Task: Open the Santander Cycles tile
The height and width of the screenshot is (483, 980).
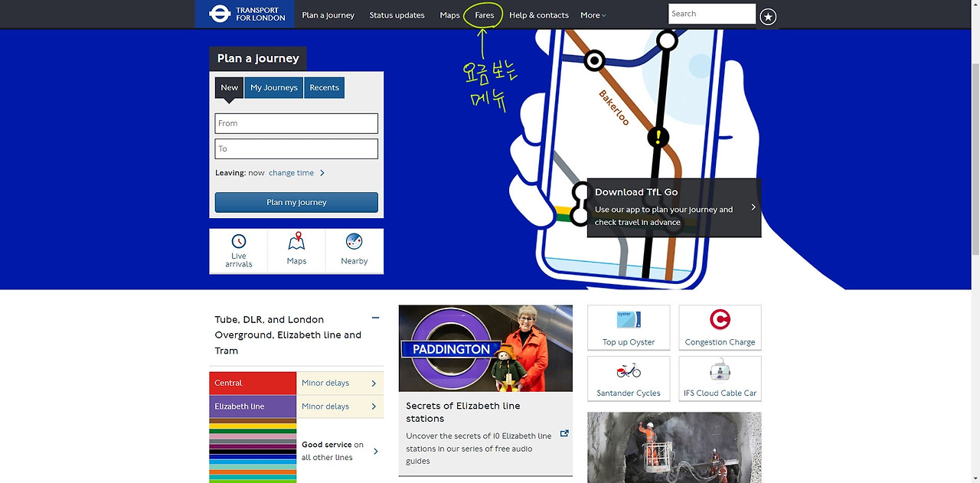Action: (629, 378)
